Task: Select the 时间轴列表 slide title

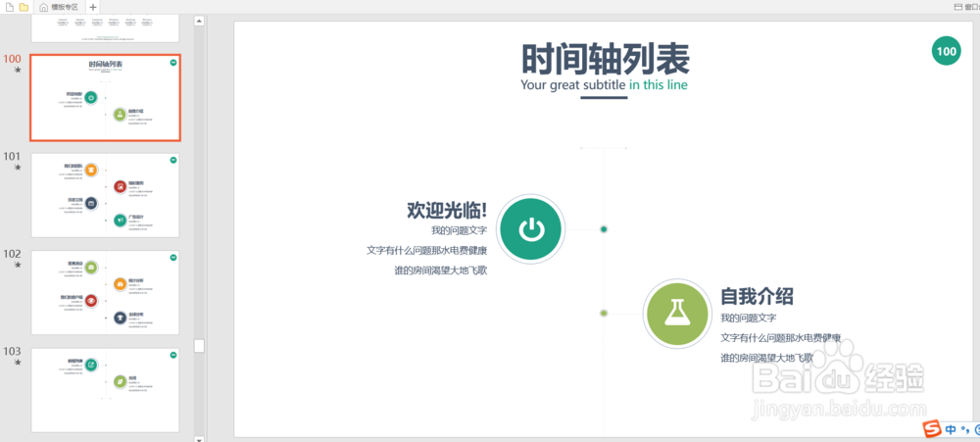Action: [605, 60]
